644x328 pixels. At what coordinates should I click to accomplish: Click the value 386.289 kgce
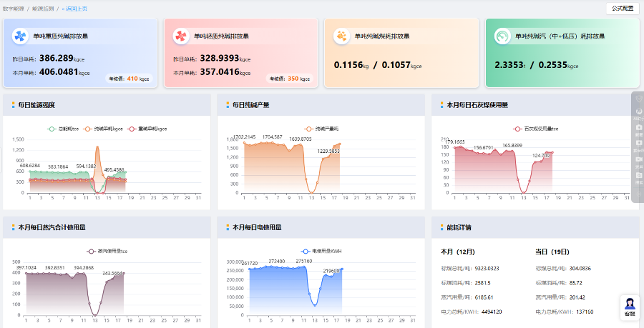tap(62, 58)
